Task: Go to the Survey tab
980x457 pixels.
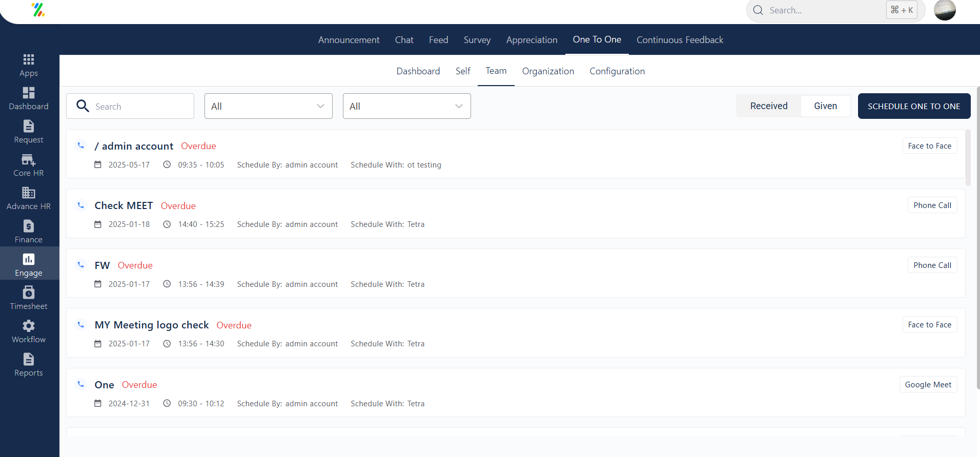Action: 477,40
